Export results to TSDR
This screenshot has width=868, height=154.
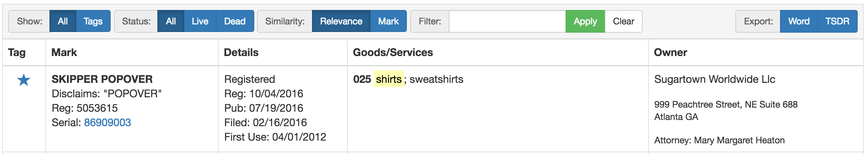point(837,21)
